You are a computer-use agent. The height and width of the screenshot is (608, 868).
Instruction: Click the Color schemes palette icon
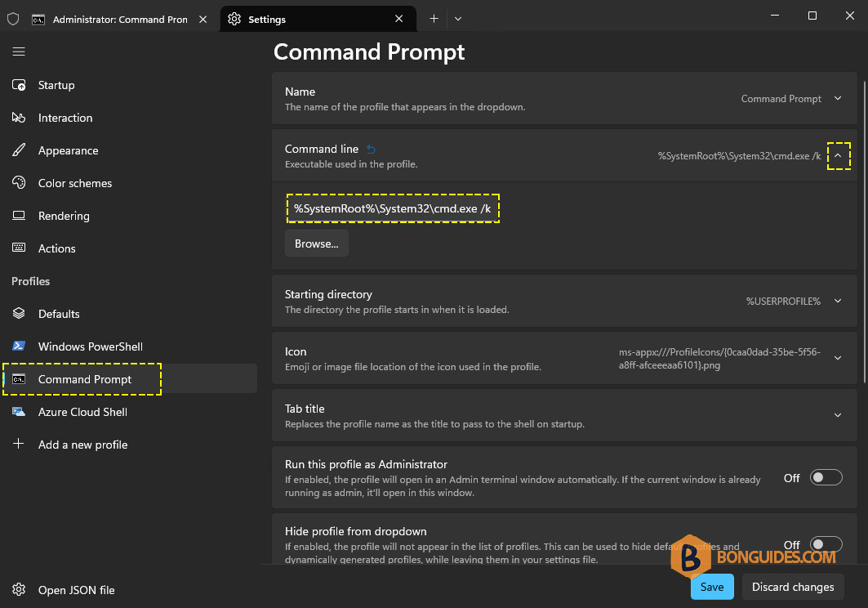19,183
